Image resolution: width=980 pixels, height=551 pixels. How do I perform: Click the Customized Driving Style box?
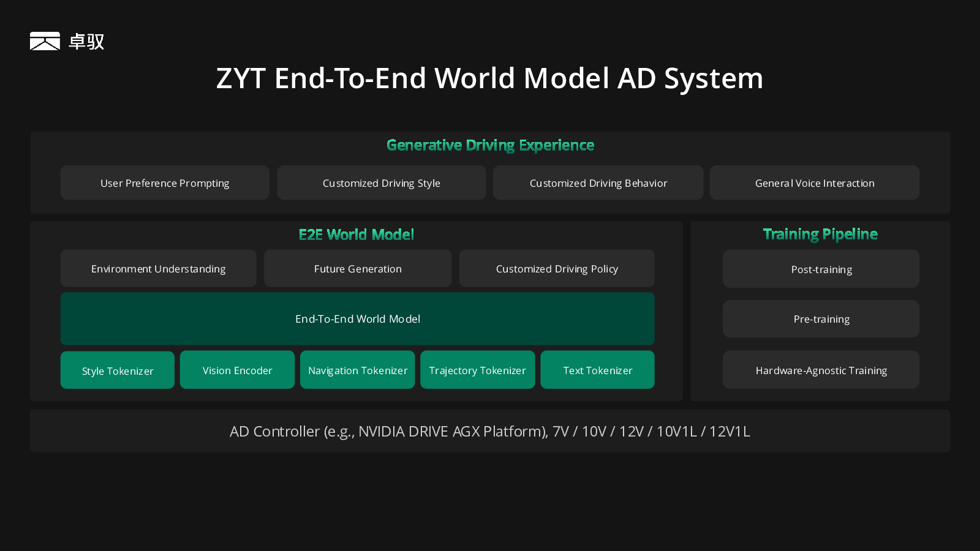click(381, 182)
